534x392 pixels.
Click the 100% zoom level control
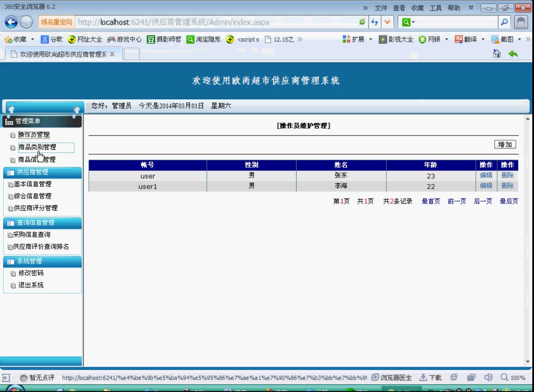tap(513, 378)
